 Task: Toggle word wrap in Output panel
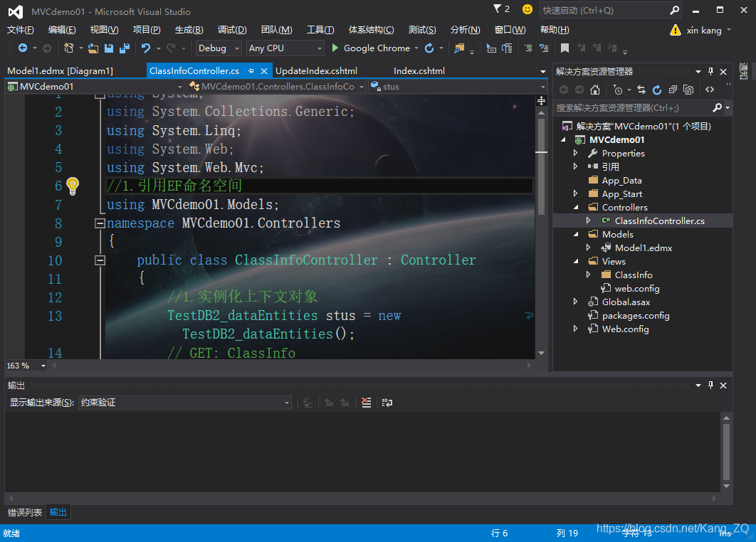pyautogui.click(x=387, y=403)
